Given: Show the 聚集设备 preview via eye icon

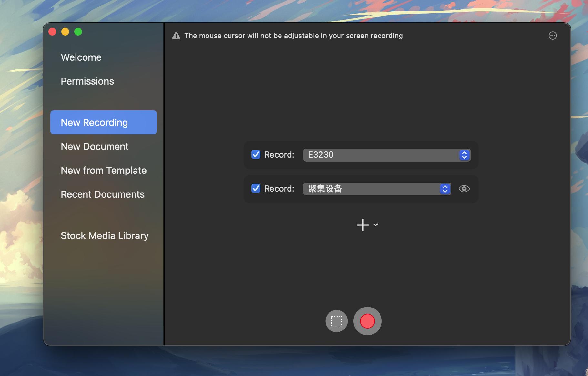Looking at the screenshot, I should 464,189.
